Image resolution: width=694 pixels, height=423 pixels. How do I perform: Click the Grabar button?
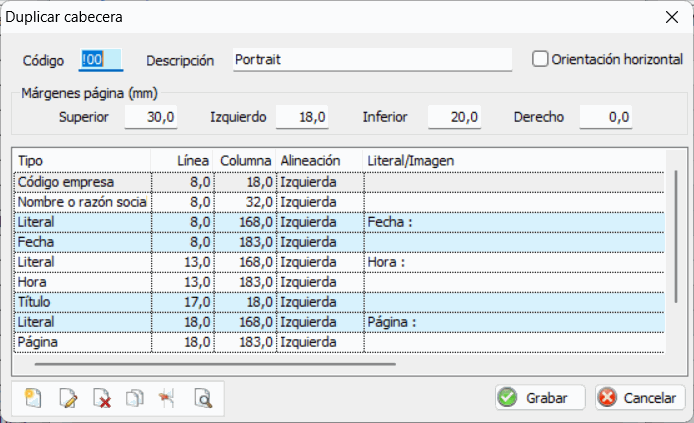[x=540, y=397]
